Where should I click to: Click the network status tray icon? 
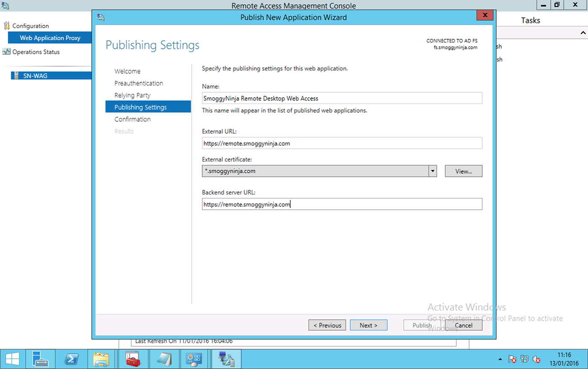tap(525, 360)
